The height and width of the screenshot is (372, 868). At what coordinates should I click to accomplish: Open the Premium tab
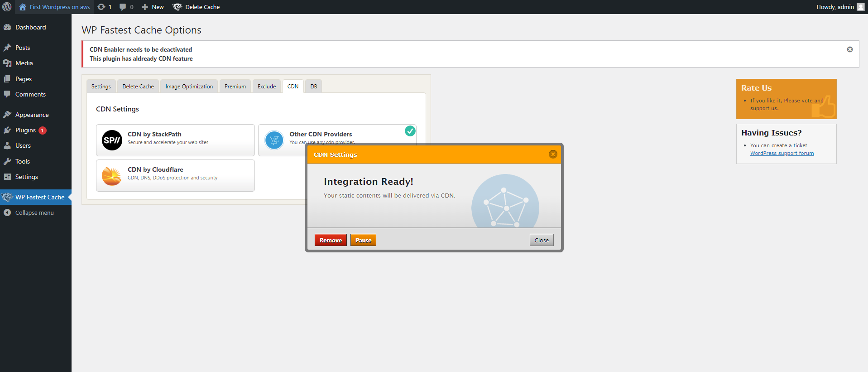tap(235, 87)
